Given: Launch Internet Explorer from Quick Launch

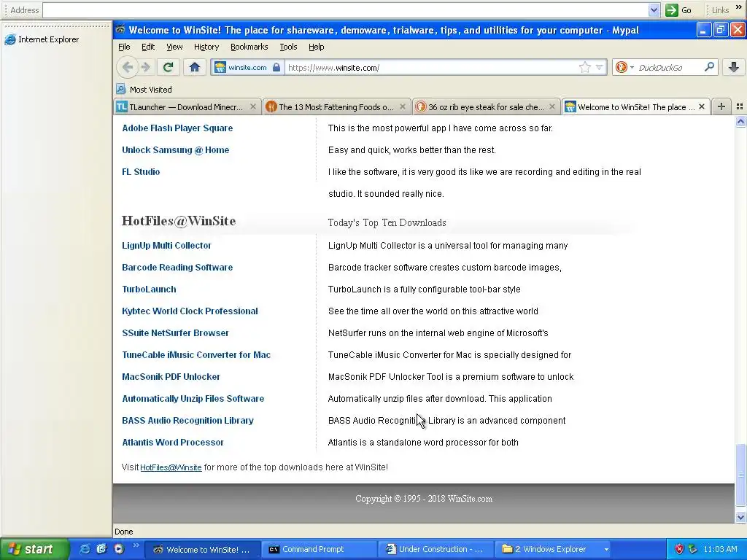Looking at the screenshot, I should [85, 549].
